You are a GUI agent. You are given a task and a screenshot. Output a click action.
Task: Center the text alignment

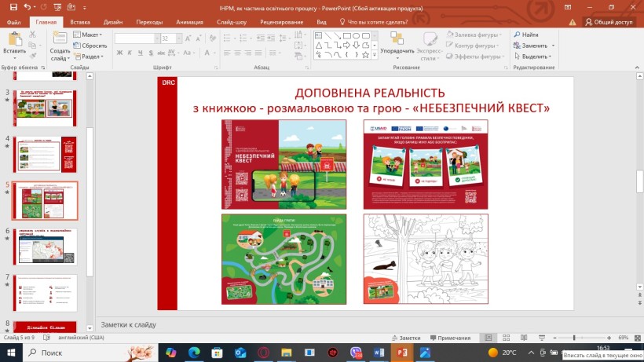pos(237,53)
